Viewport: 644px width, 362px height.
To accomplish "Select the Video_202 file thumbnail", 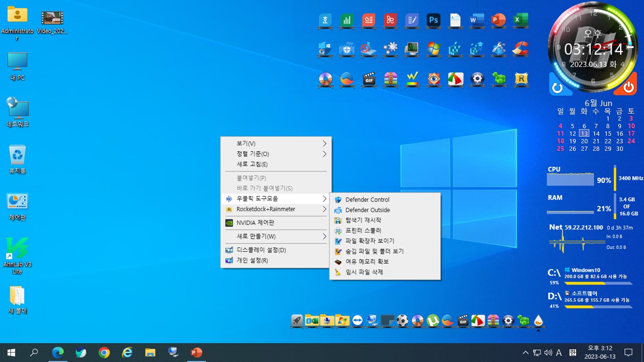I will [x=52, y=22].
